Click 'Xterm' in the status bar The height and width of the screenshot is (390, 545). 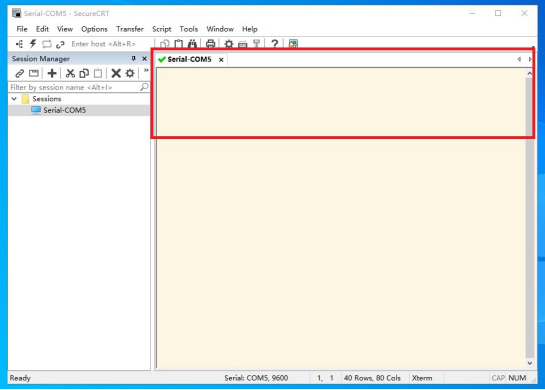pos(422,378)
